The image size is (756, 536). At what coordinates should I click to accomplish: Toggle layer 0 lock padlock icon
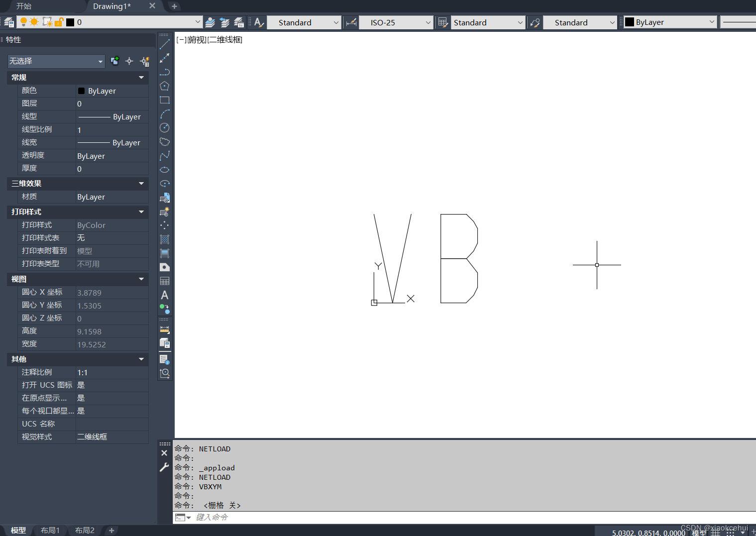(59, 22)
